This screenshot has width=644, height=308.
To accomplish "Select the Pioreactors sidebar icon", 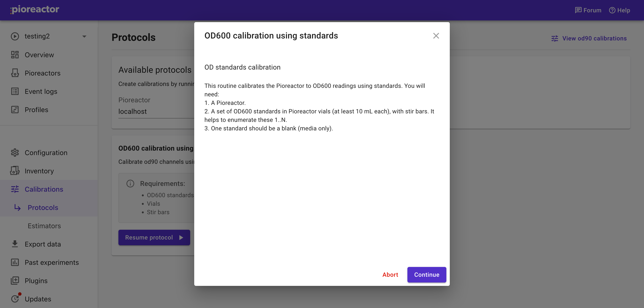I will pos(15,73).
